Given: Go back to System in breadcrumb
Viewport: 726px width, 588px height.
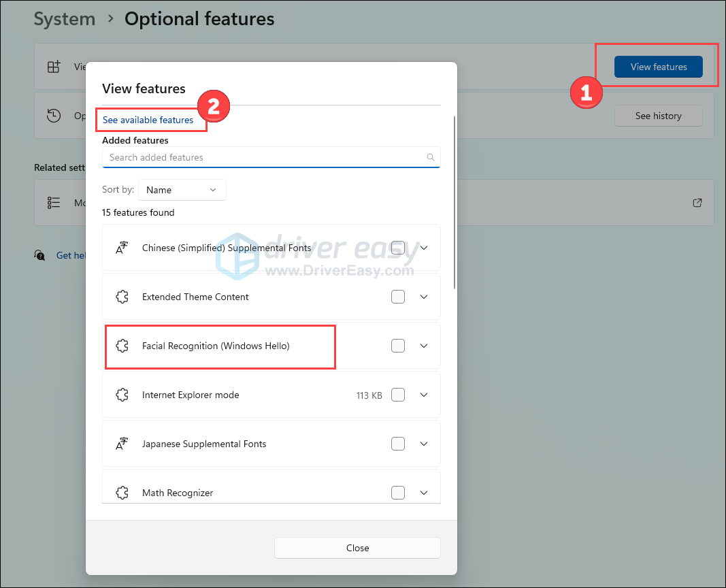Looking at the screenshot, I should tap(65, 19).
